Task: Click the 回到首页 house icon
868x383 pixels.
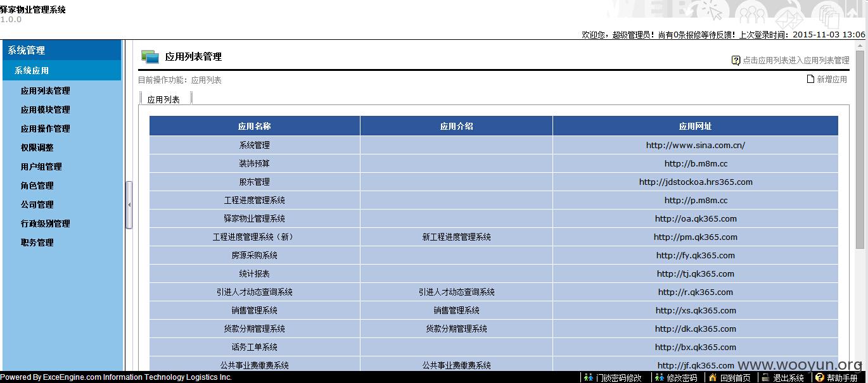Action: pos(713,378)
